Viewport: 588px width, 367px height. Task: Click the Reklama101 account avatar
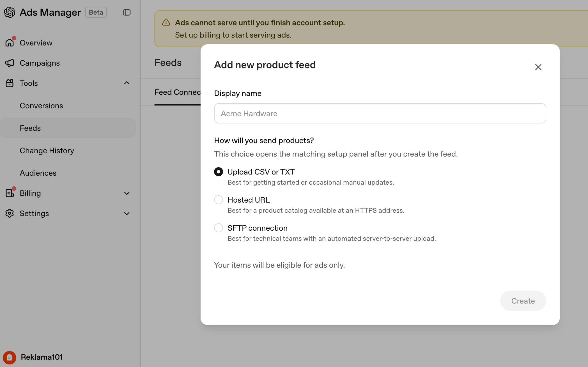coord(10,357)
